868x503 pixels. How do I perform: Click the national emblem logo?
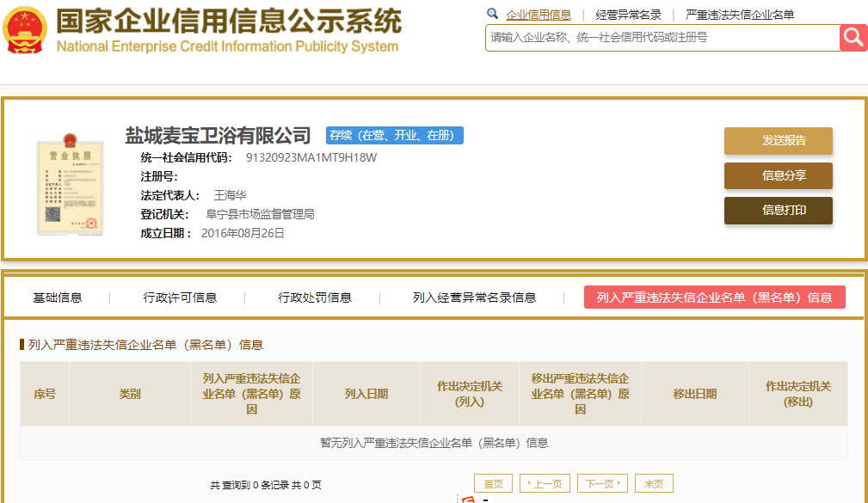click(x=26, y=32)
